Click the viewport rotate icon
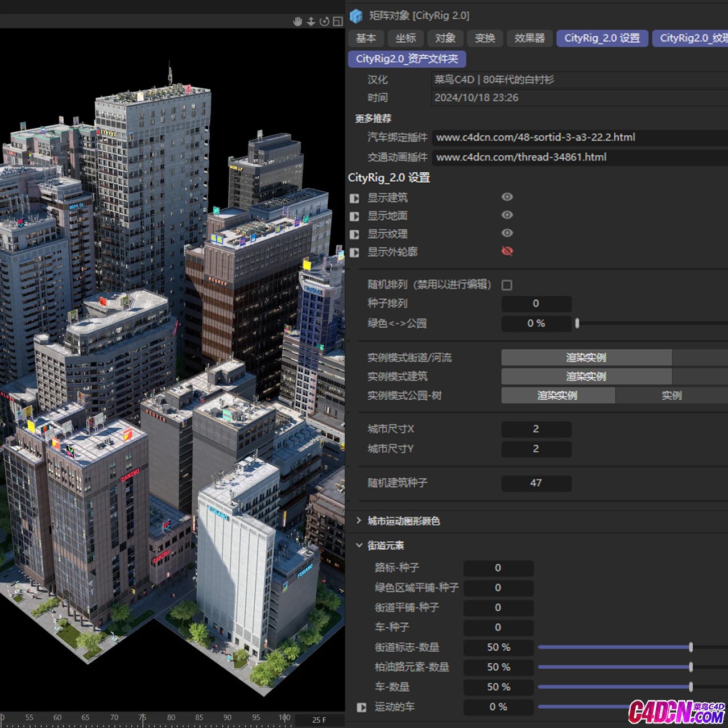Image resolution: width=728 pixels, height=728 pixels. 324,21
